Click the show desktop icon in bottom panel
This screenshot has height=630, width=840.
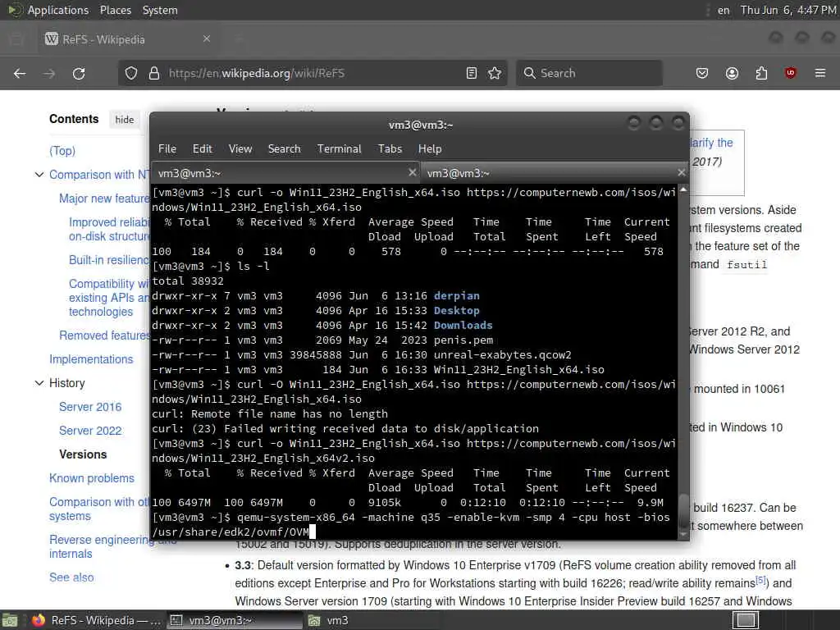pos(9,620)
